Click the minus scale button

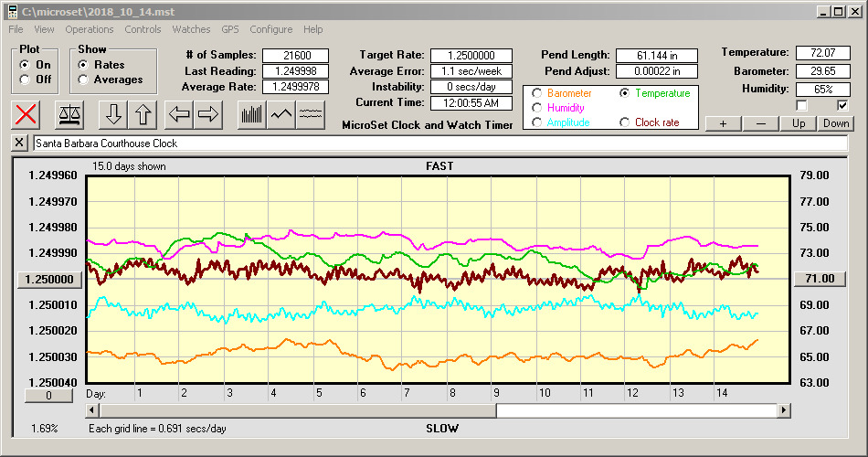pyautogui.click(x=760, y=123)
